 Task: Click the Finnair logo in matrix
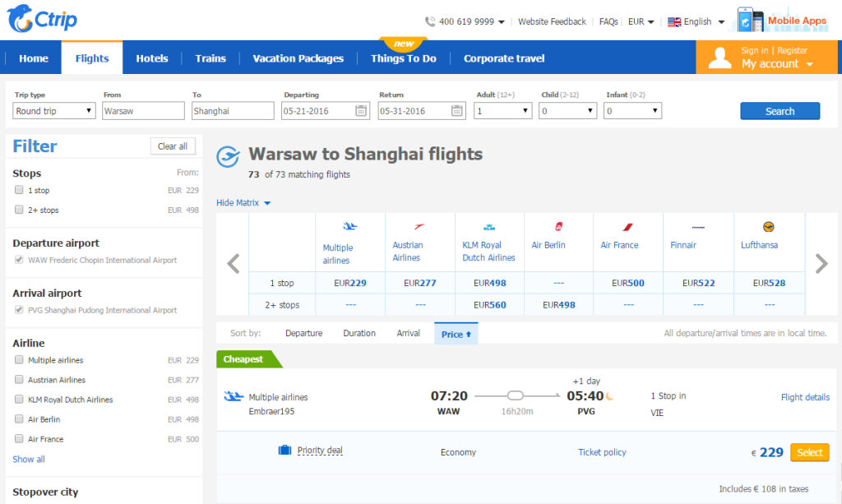[x=698, y=227]
